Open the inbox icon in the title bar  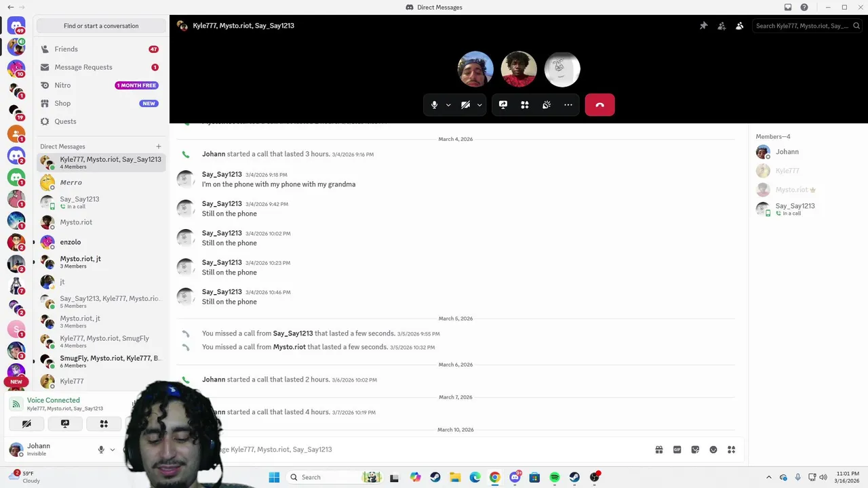click(x=788, y=7)
